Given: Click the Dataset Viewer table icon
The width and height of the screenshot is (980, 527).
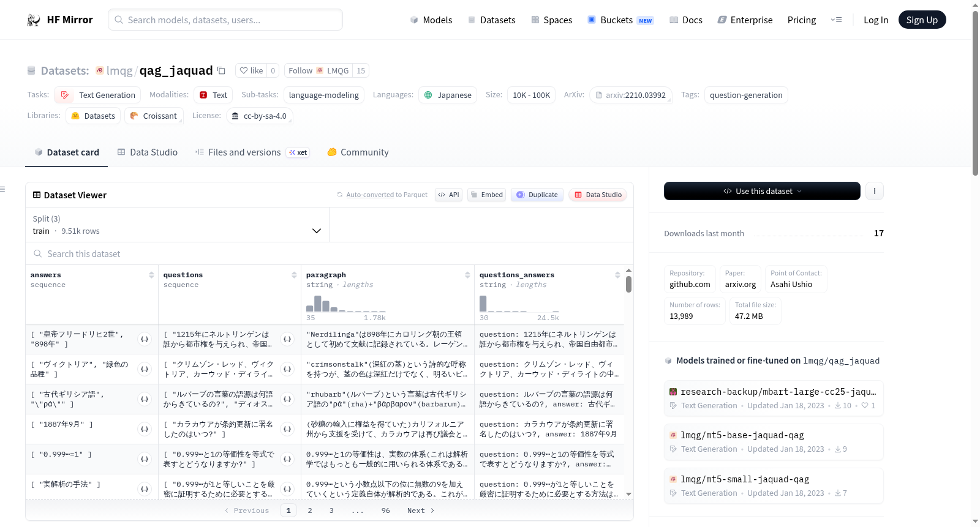Looking at the screenshot, I should (37, 195).
